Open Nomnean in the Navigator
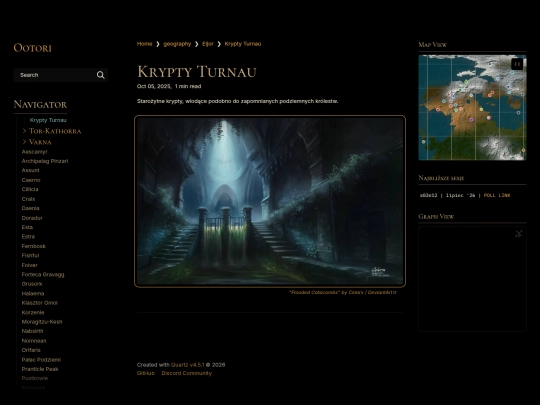The width and height of the screenshot is (540, 405). point(34,341)
